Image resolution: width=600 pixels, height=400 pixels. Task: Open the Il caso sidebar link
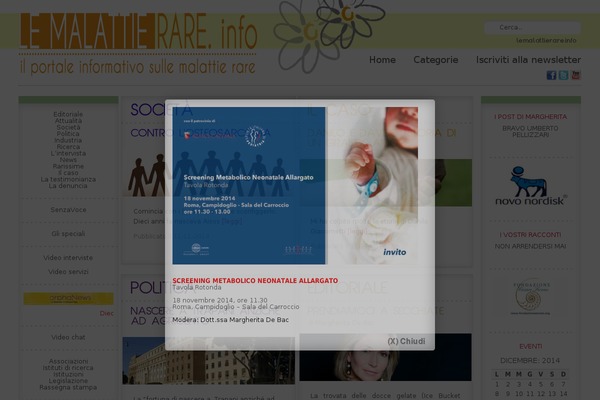[68, 173]
